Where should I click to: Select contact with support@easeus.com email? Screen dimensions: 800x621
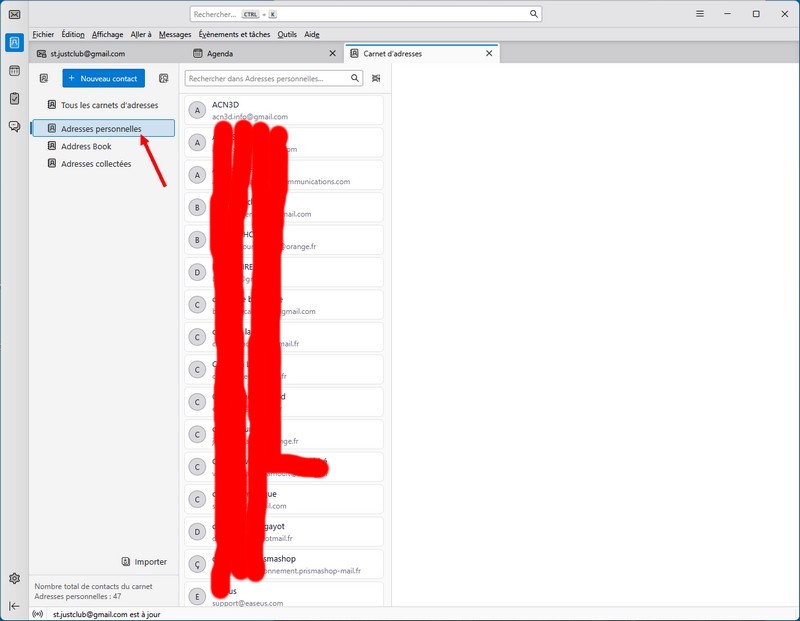click(284, 595)
